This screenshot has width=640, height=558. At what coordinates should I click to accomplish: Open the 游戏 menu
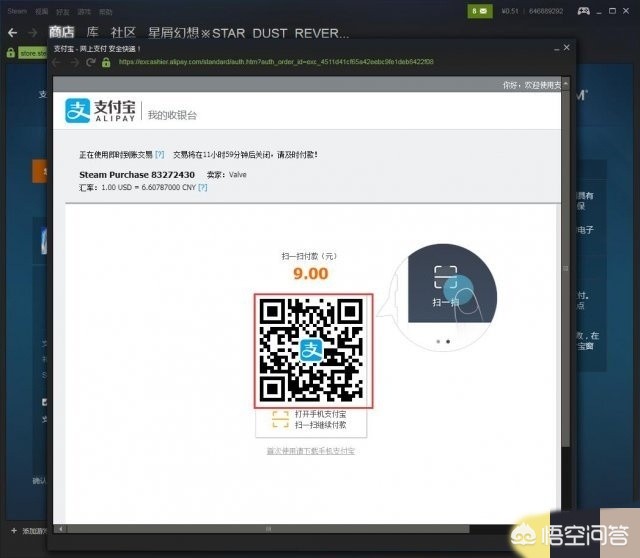click(84, 11)
